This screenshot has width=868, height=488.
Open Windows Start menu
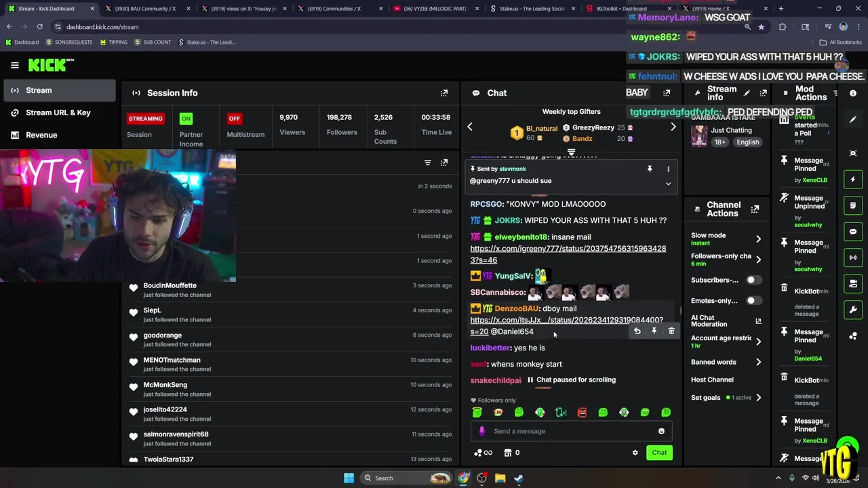(349, 478)
